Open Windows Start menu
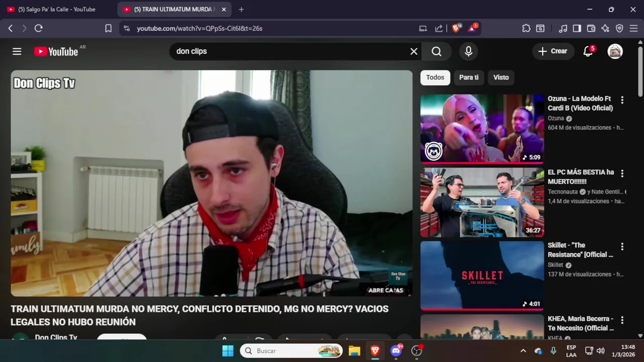Viewport: 644px width, 362px height. point(228,350)
